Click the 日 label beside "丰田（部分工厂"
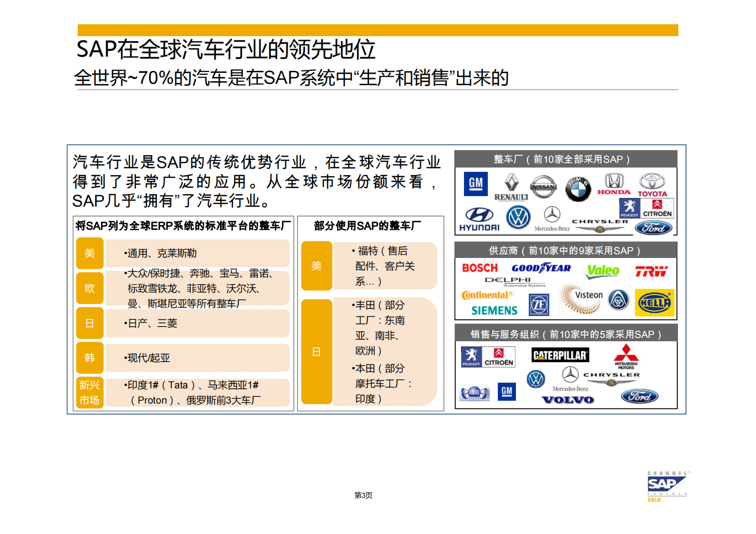This screenshot has height=534, width=756. pyautogui.click(x=316, y=352)
